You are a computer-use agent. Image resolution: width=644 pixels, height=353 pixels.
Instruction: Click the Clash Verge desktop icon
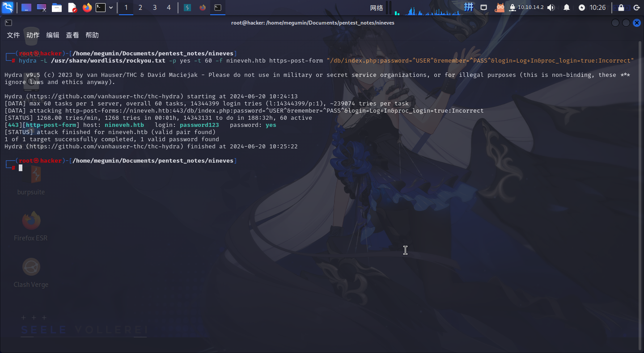(x=31, y=272)
